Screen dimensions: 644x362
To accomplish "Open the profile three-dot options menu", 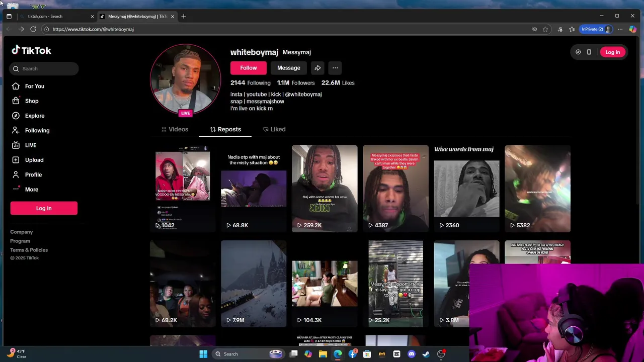I will 335,68.
